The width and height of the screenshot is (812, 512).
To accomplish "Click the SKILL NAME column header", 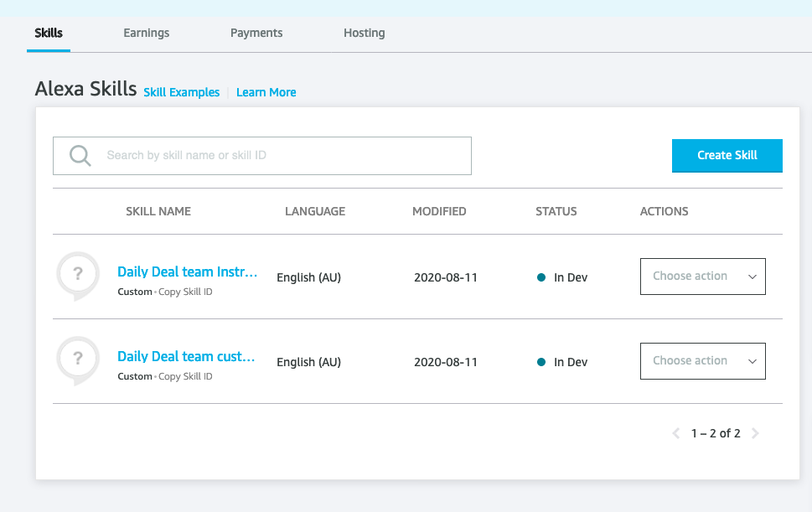I will (x=158, y=211).
